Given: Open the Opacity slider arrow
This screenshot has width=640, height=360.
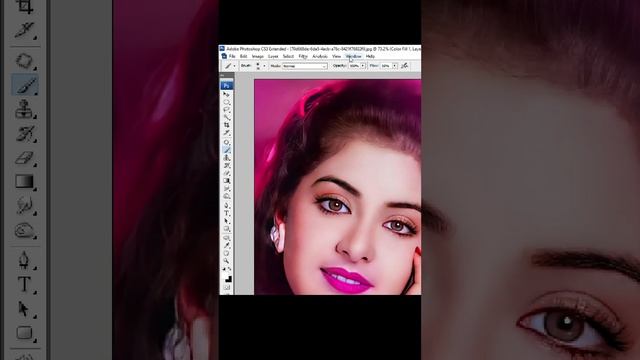Looking at the screenshot, I should pos(362,66).
